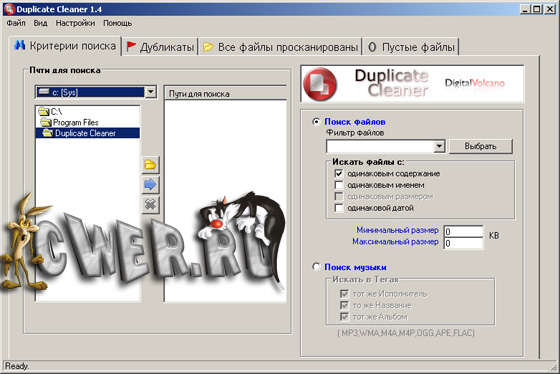Open the c: [Sys] drive dropdown

coord(151,92)
